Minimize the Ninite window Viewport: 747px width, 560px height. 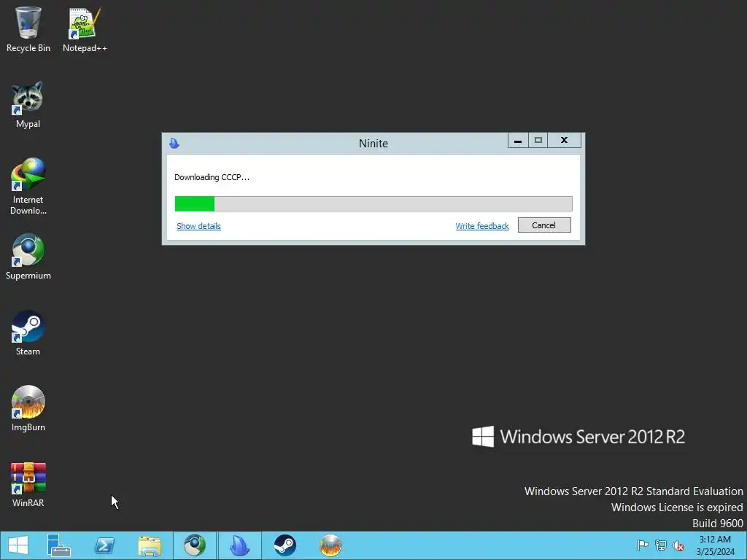pyautogui.click(x=518, y=141)
